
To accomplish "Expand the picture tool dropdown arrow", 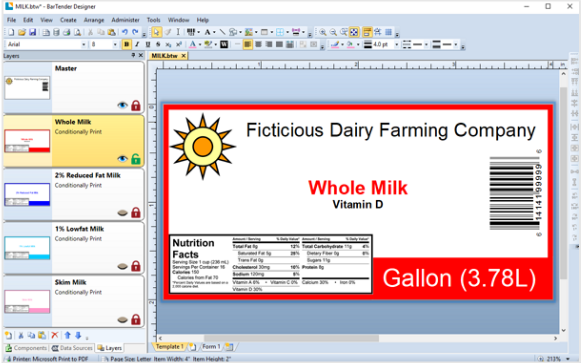I will [x=256, y=32].
